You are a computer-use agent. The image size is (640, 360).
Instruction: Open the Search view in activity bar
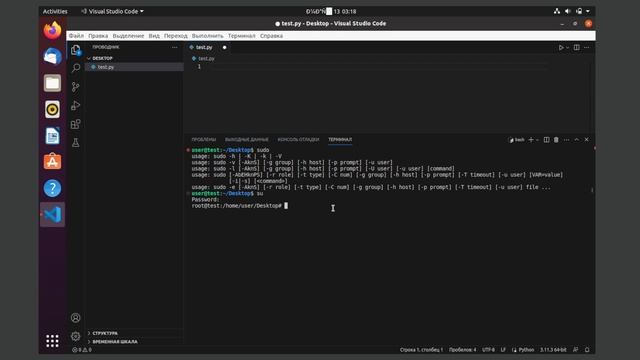76,68
